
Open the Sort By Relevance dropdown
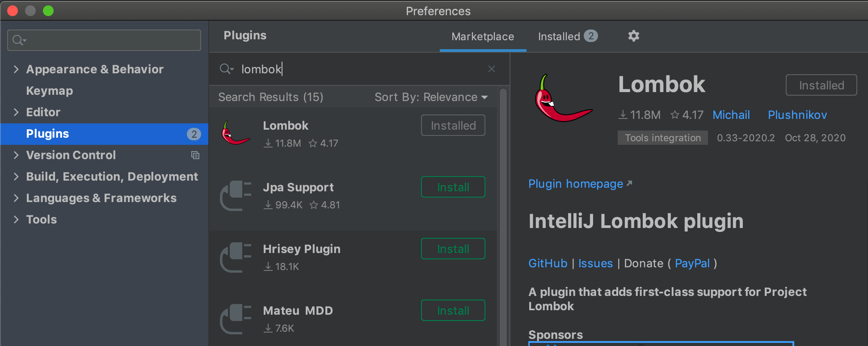[x=431, y=97]
